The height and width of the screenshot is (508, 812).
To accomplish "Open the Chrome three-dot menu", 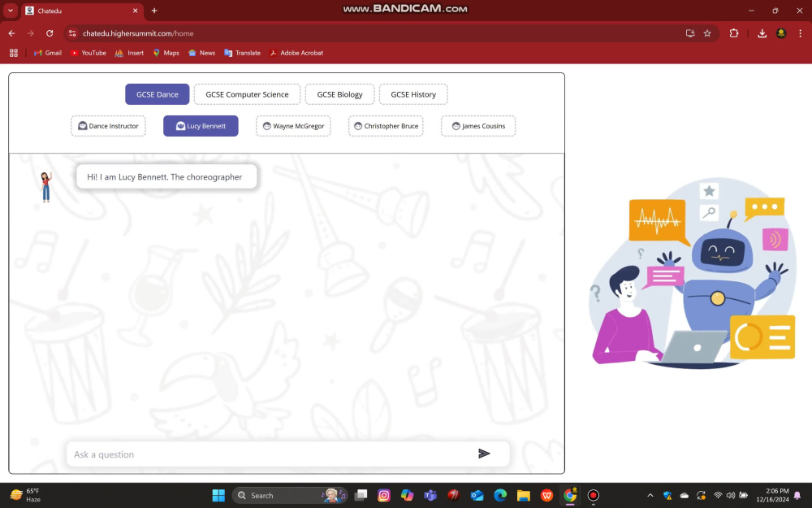I will (800, 33).
